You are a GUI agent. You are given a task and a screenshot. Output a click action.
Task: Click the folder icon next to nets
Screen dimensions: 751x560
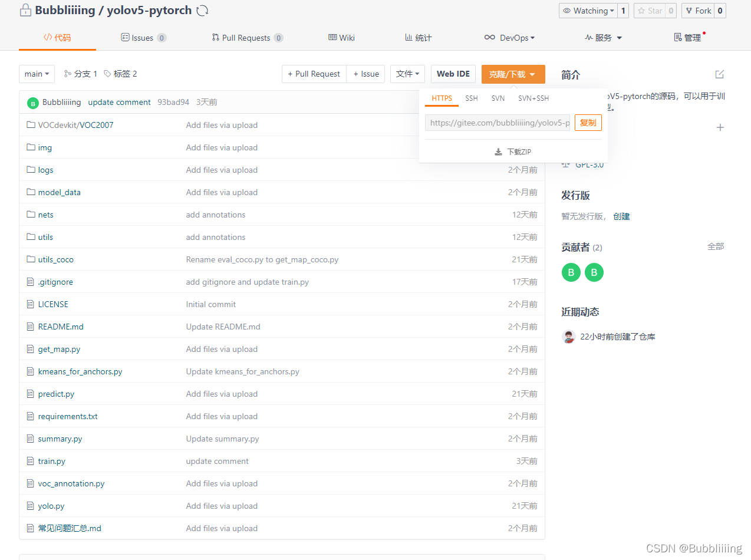(x=31, y=215)
